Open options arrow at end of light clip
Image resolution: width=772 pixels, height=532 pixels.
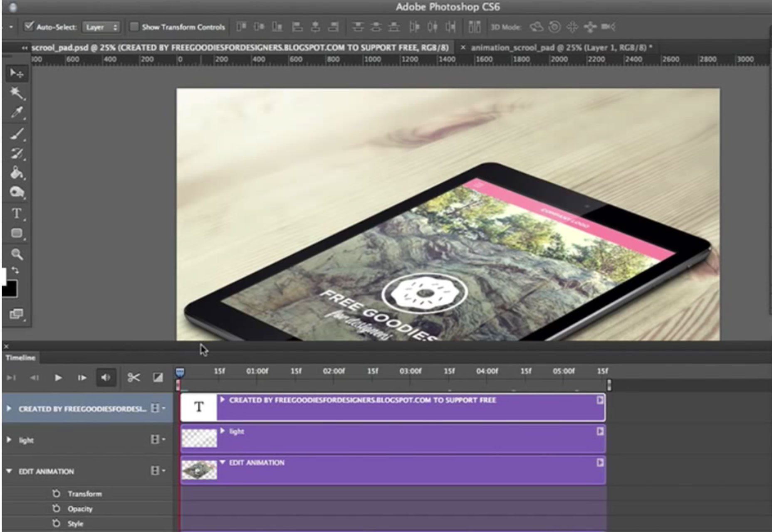tap(600, 431)
